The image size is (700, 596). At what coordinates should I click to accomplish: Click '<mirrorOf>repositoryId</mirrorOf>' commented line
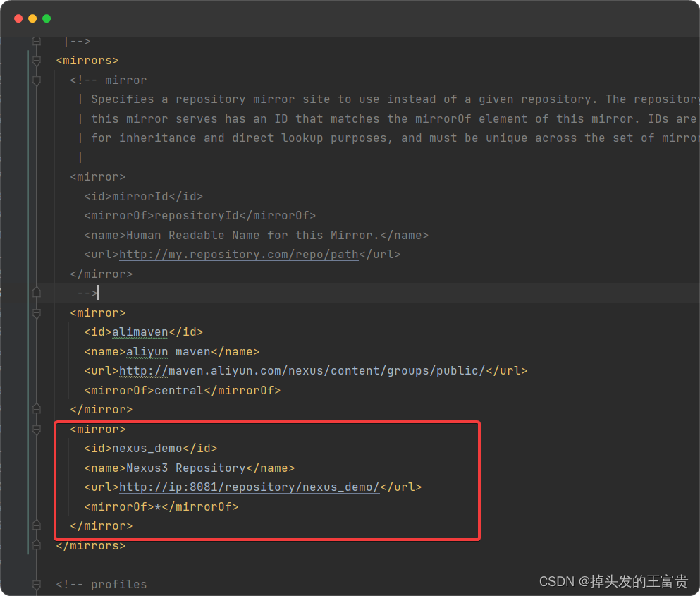(200, 215)
